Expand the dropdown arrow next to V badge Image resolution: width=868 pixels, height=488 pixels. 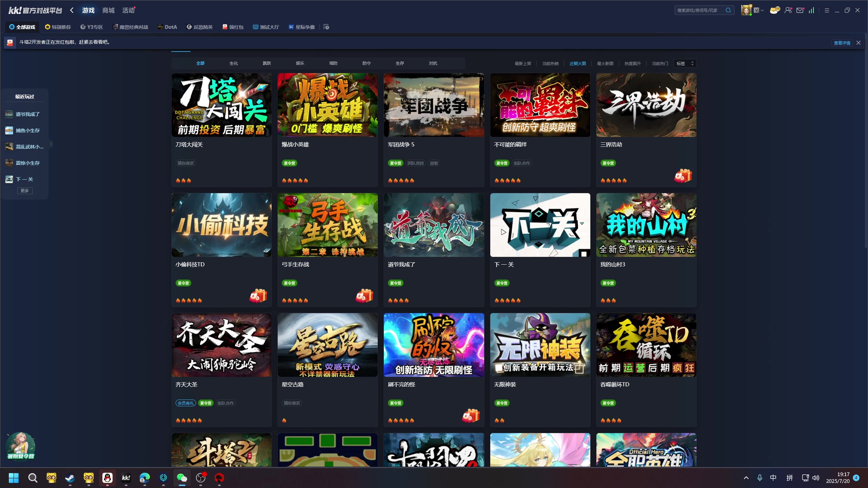point(762,10)
